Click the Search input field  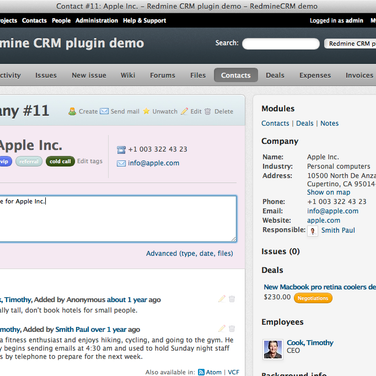pyautogui.click(x=281, y=44)
